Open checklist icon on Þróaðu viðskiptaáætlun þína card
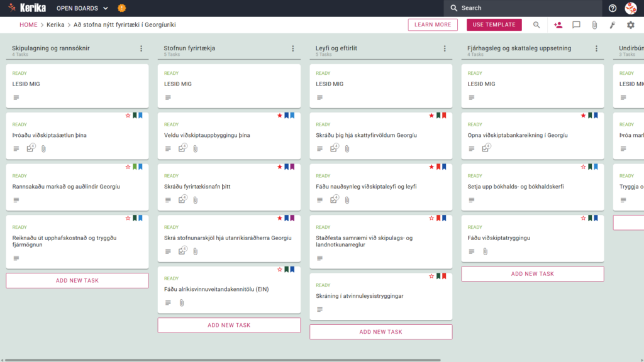Image resolution: width=644 pixels, height=362 pixels. [30, 148]
